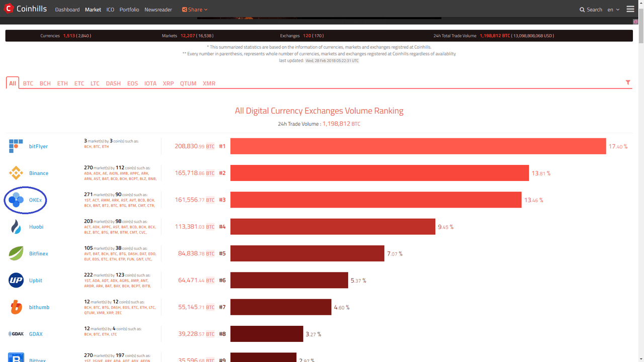Viewport: 644px width, 362px height.
Task: Click the bitFlyer exchange logo
Action: point(16,146)
